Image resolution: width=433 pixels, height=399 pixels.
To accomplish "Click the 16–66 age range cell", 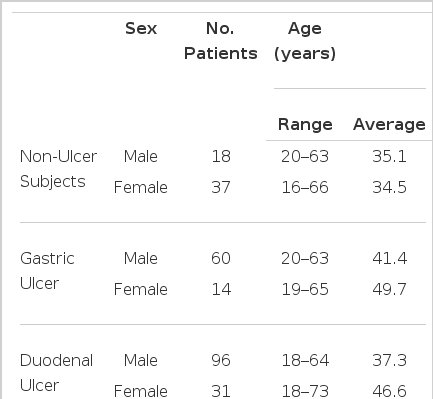I will point(305,187).
